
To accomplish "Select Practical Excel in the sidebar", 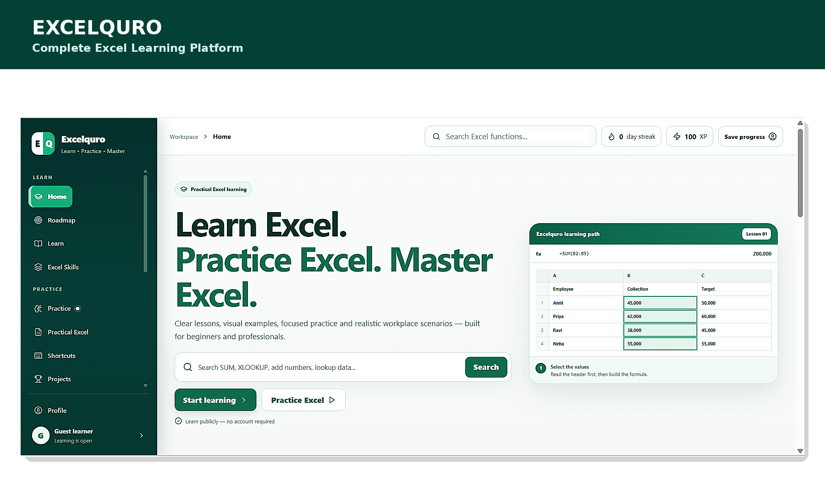I will point(61,332).
